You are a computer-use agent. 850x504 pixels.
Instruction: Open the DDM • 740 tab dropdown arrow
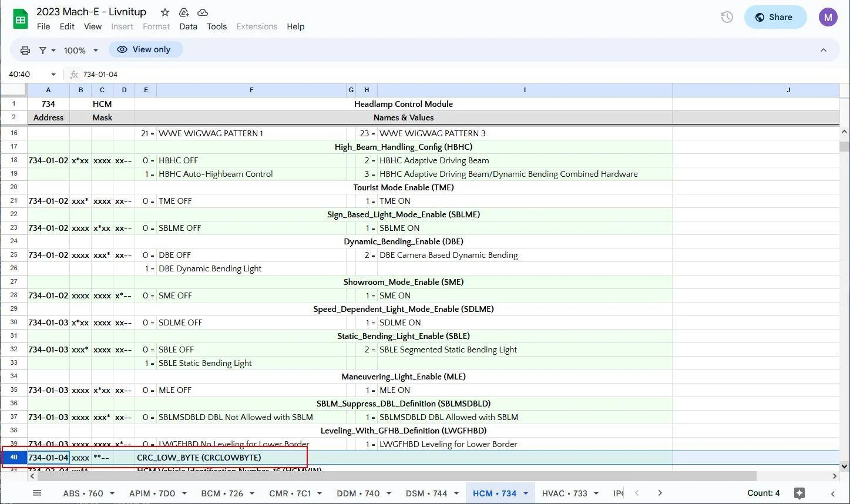[388, 493]
